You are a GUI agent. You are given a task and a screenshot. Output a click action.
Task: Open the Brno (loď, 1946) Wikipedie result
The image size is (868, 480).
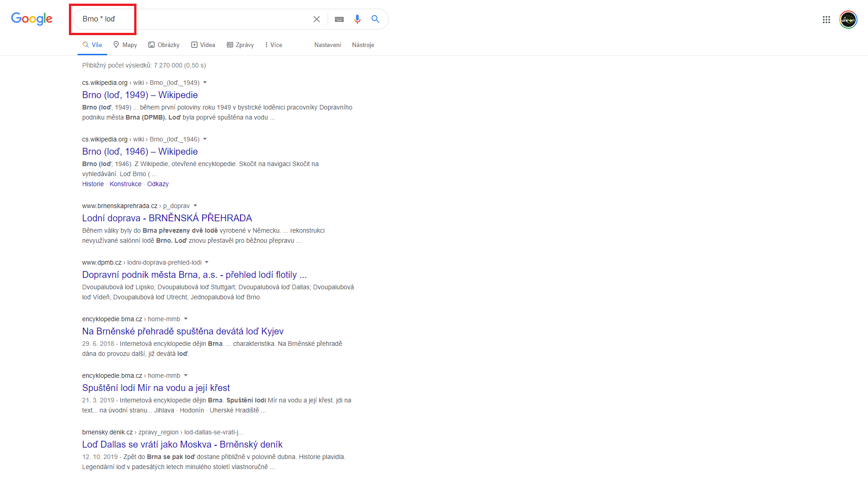(140, 151)
